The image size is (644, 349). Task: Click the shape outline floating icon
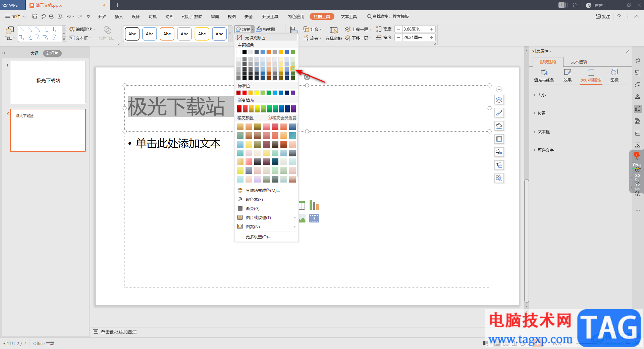pos(499,139)
